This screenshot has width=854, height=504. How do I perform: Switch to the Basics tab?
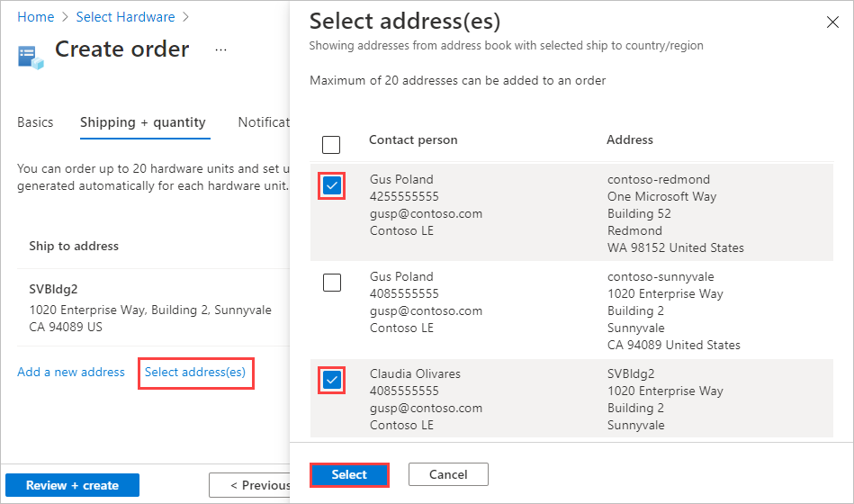35,122
